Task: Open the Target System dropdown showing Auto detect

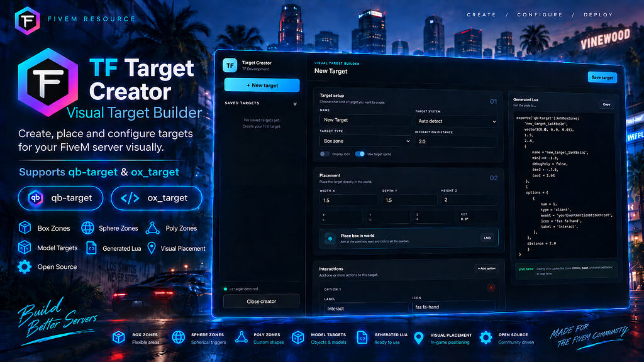Action: click(456, 121)
